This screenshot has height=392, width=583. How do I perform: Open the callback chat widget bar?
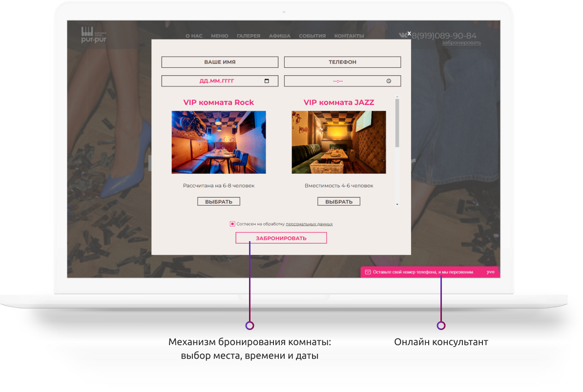pyautogui.click(x=430, y=272)
